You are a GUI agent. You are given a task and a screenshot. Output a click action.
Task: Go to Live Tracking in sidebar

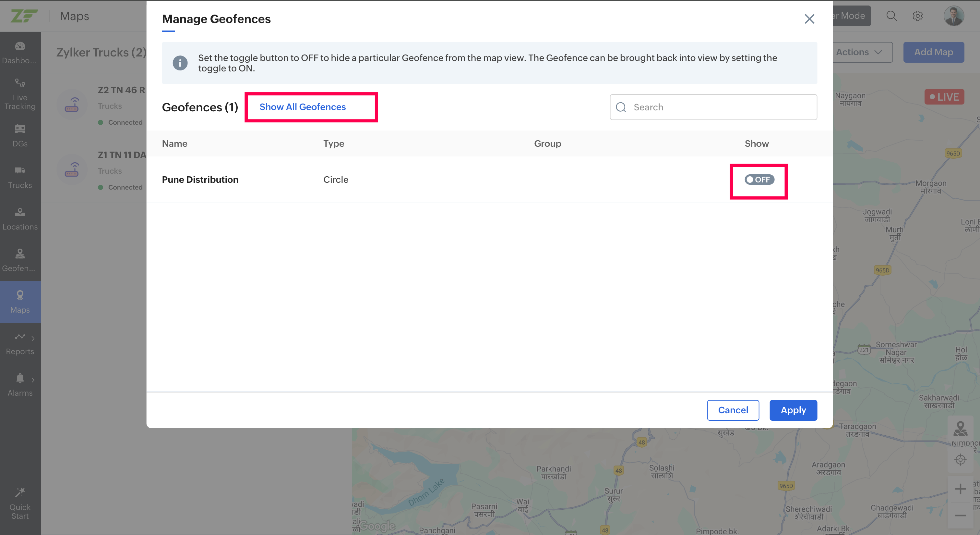click(x=20, y=94)
